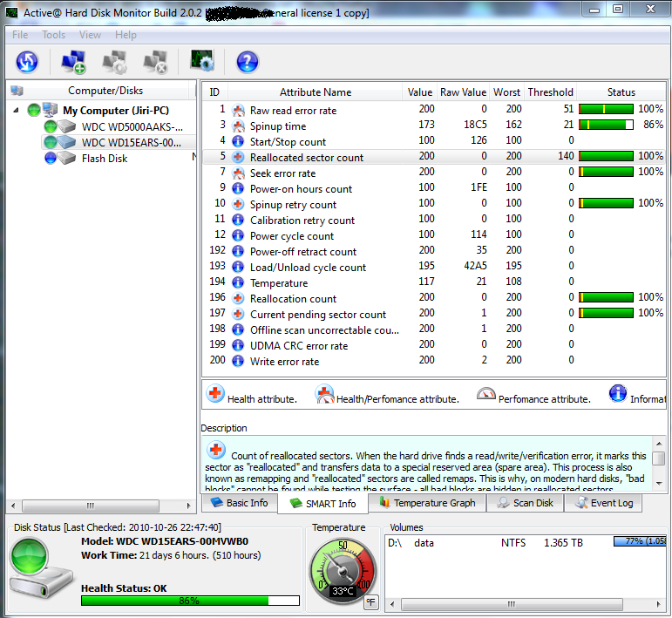Click the Raw read error rate attribute icon
672x618 pixels.
[x=238, y=110]
